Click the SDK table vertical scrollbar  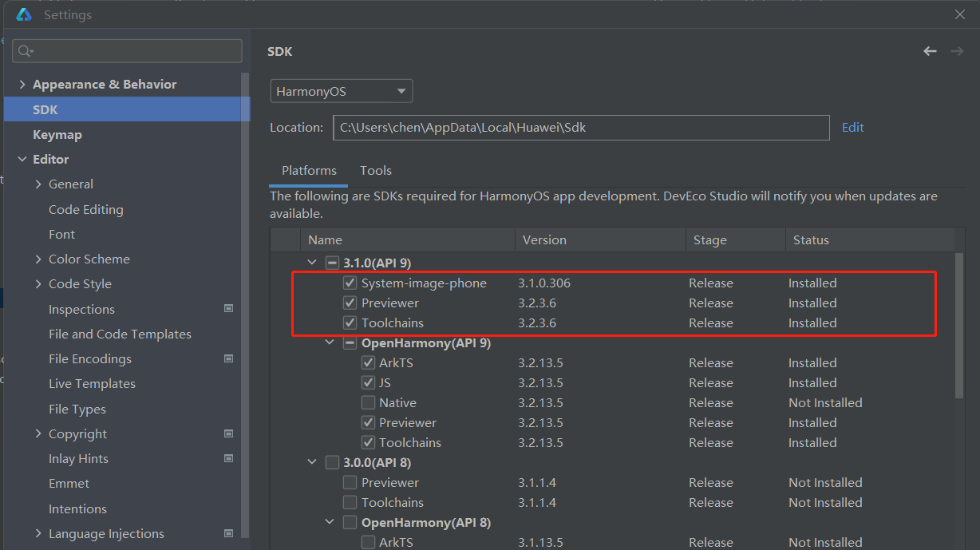pyautogui.click(x=959, y=326)
